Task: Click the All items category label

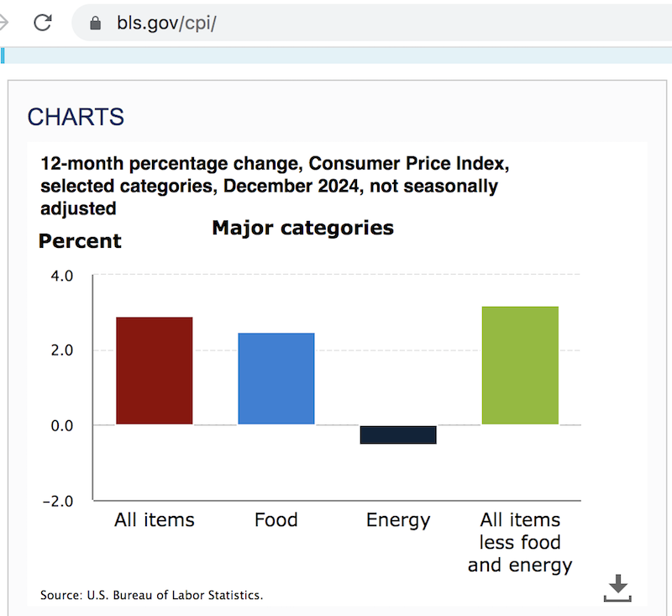Action: pos(154,519)
